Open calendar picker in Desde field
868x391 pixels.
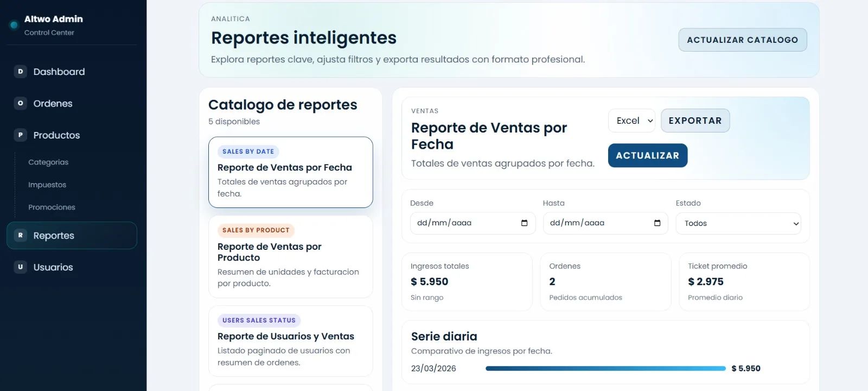(x=524, y=223)
